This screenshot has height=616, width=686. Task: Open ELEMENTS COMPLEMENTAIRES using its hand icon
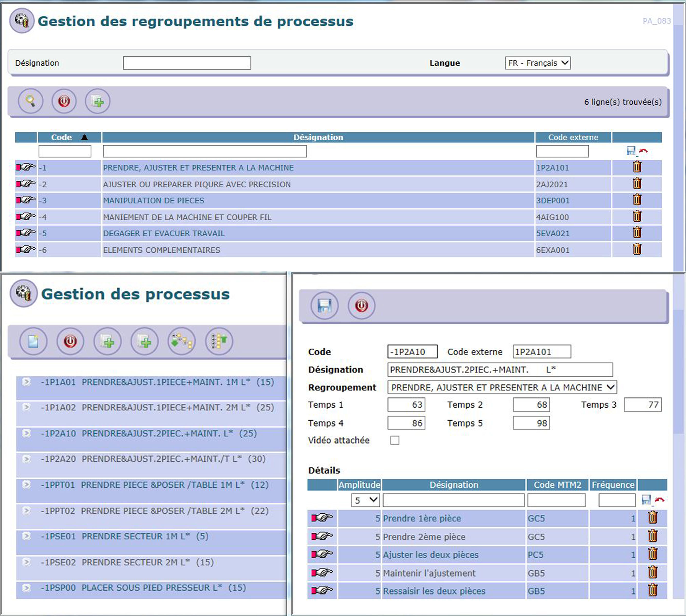coord(26,250)
